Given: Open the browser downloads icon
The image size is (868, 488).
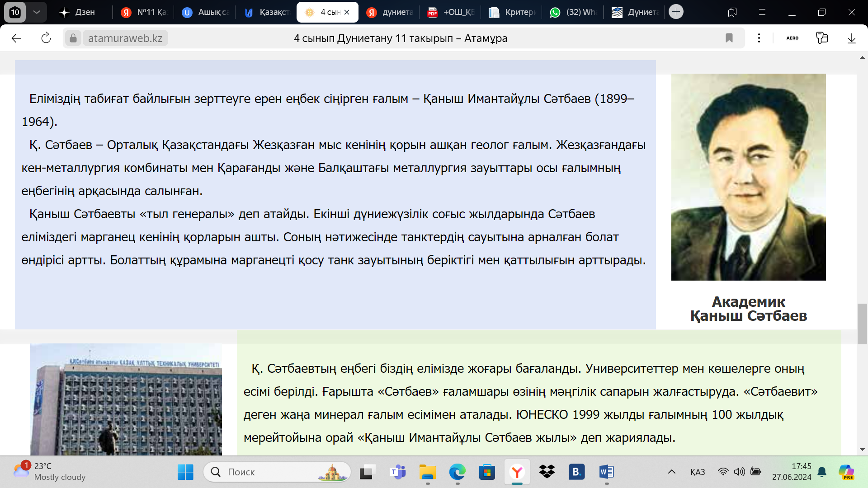Looking at the screenshot, I should 851,38.
